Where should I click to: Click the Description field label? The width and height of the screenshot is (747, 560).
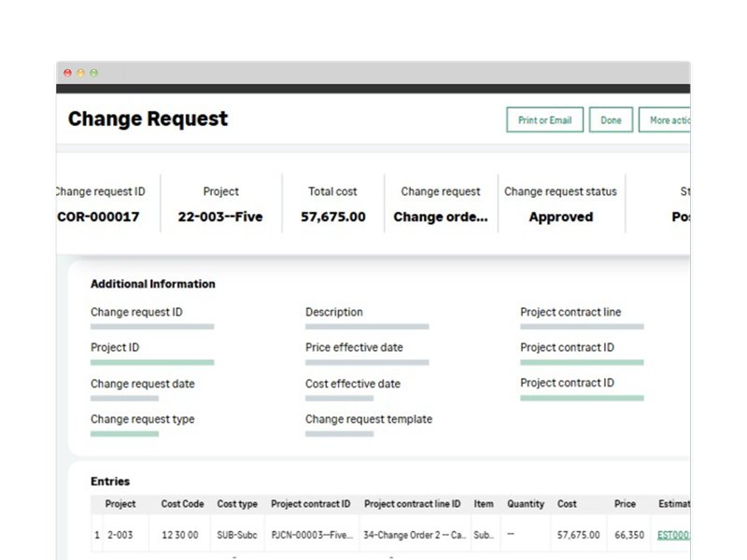coord(334,312)
